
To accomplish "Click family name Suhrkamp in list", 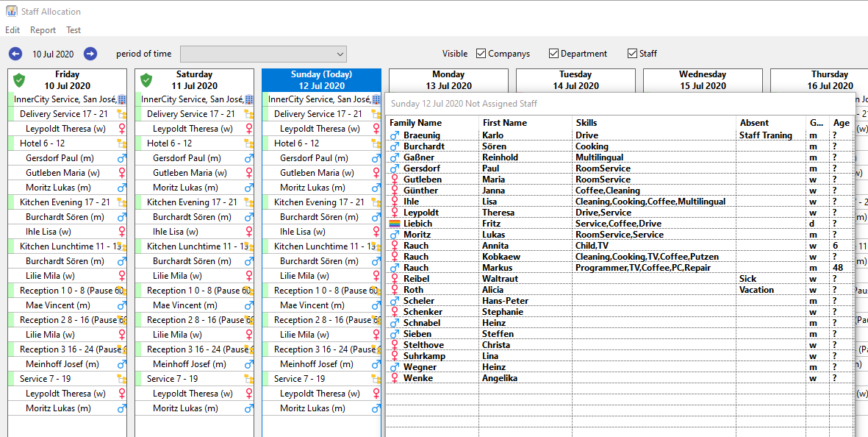I will pyautogui.click(x=424, y=356).
